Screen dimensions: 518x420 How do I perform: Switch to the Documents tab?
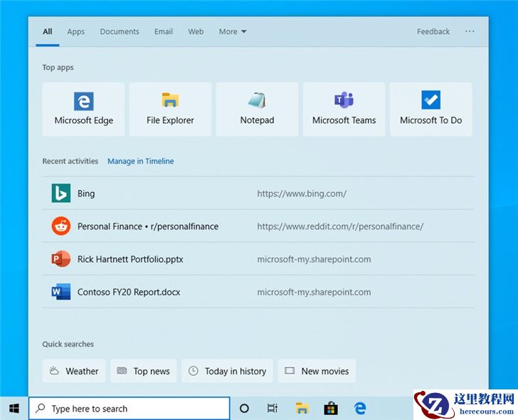point(120,32)
